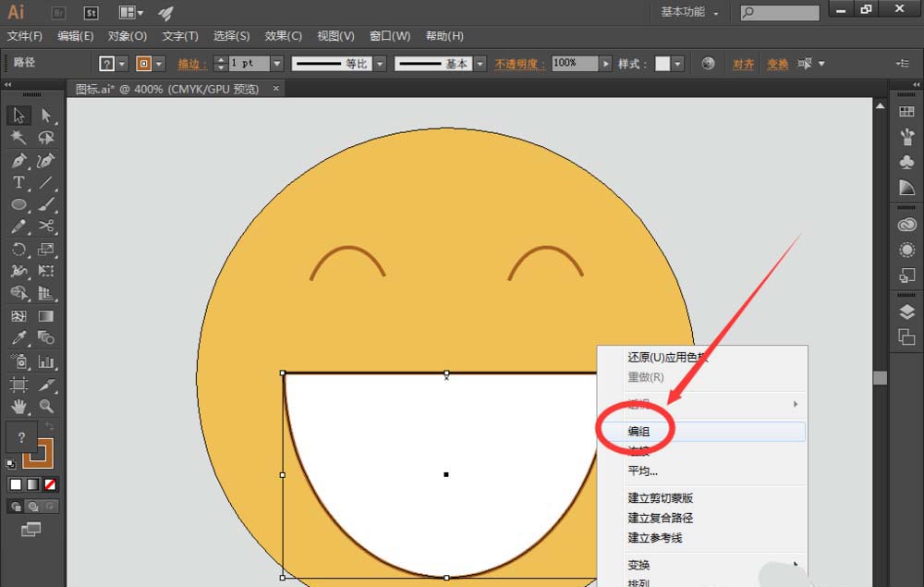
Task: Select the Pen tool
Action: (18, 160)
